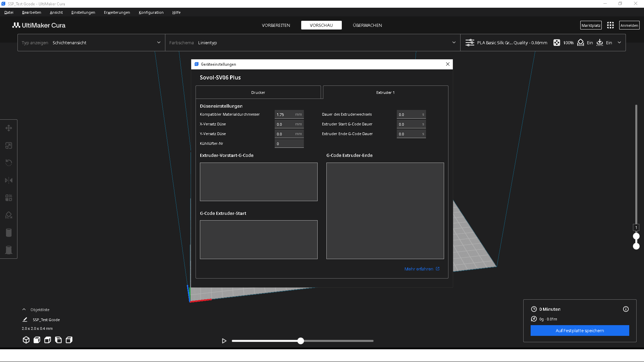The height and width of the screenshot is (362, 644).
Task: Click the print time info icon
Action: pyautogui.click(x=626, y=309)
